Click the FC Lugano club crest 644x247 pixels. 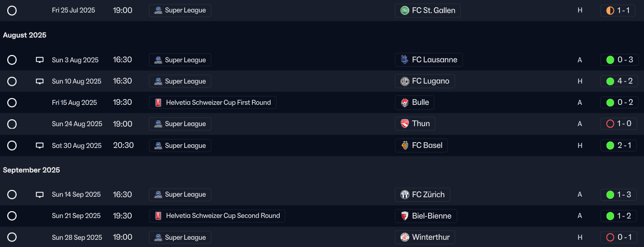[405, 81]
